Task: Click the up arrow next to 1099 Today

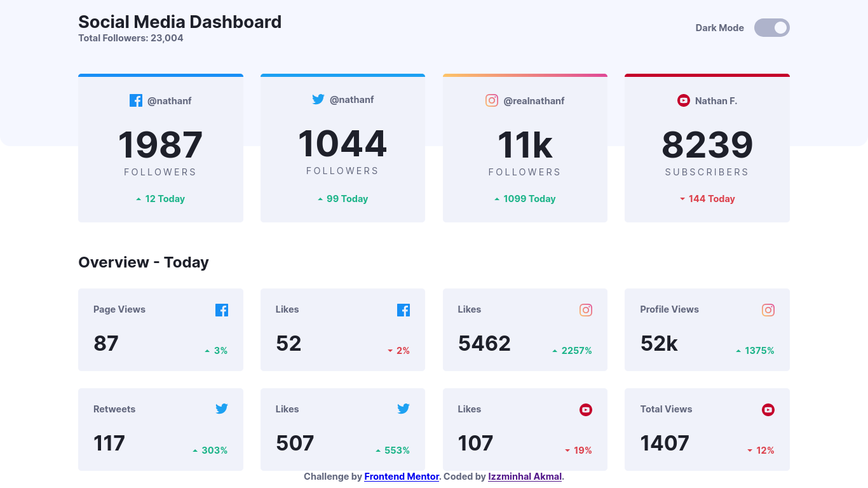Action: (x=497, y=199)
